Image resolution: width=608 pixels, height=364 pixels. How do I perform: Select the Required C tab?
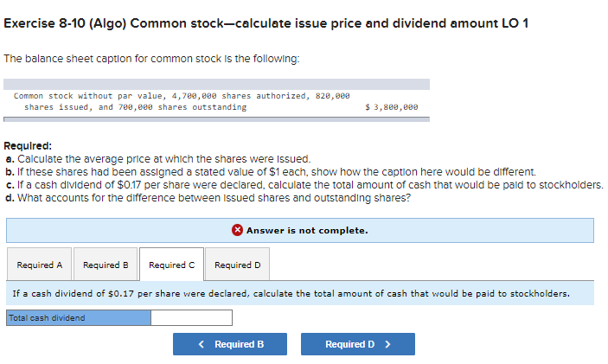pyautogui.click(x=171, y=265)
